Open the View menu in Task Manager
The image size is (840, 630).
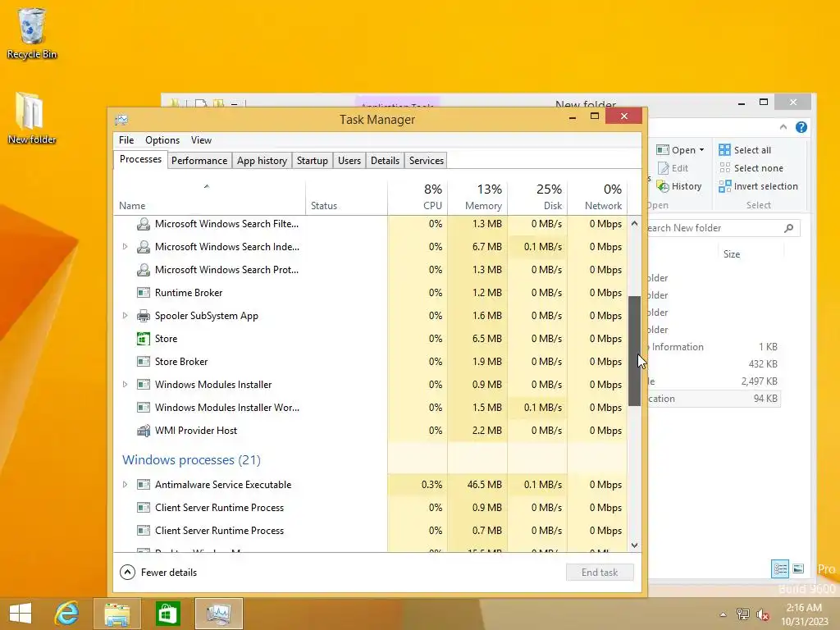[x=201, y=140]
